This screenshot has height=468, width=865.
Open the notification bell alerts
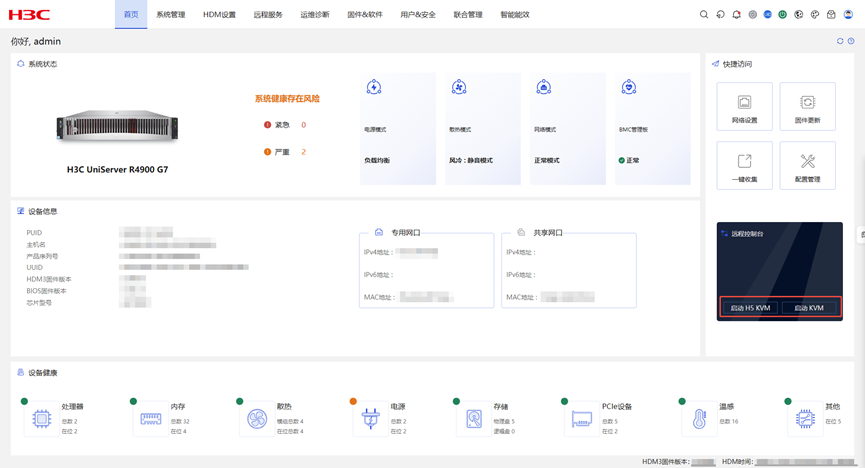pos(736,15)
